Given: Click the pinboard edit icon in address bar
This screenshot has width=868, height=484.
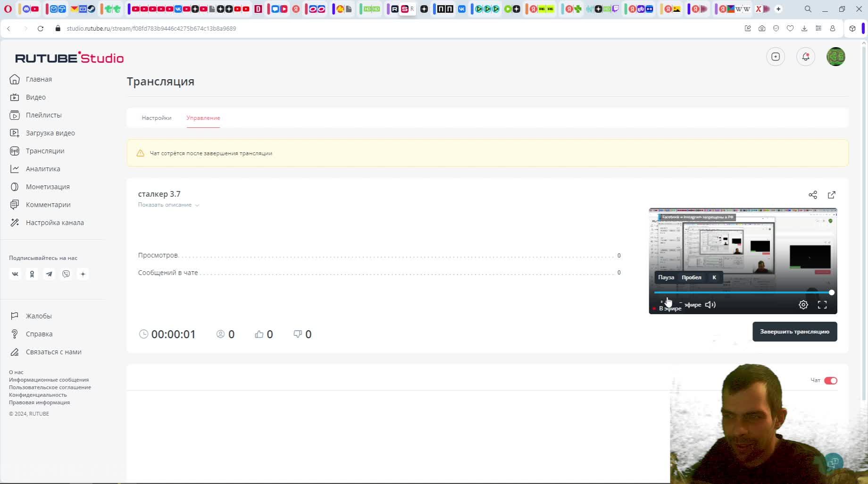Looking at the screenshot, I should click(748, 28).
